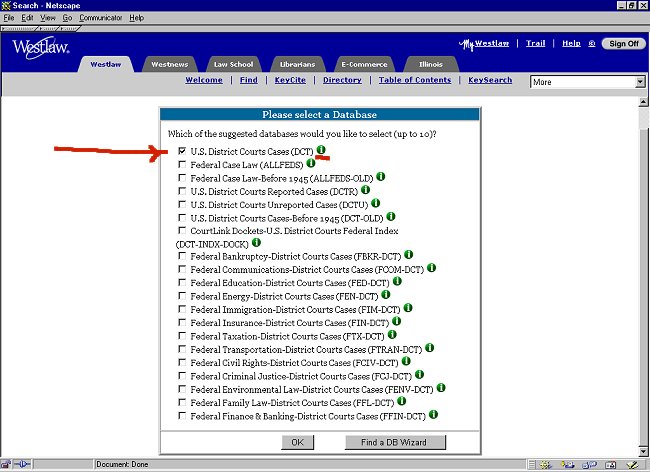Viewport: 650px width, 472px height.
Task: Open the Edit menu
Action: coord(27,18)
